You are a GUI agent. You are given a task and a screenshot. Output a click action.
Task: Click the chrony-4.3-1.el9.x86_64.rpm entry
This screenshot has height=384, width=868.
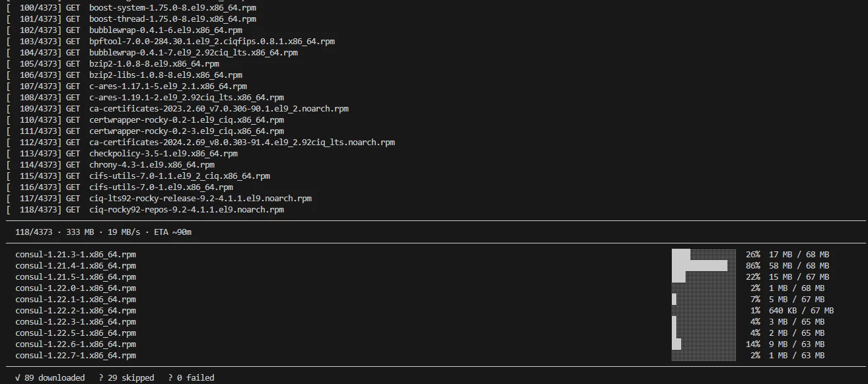(x=152, y=165)
